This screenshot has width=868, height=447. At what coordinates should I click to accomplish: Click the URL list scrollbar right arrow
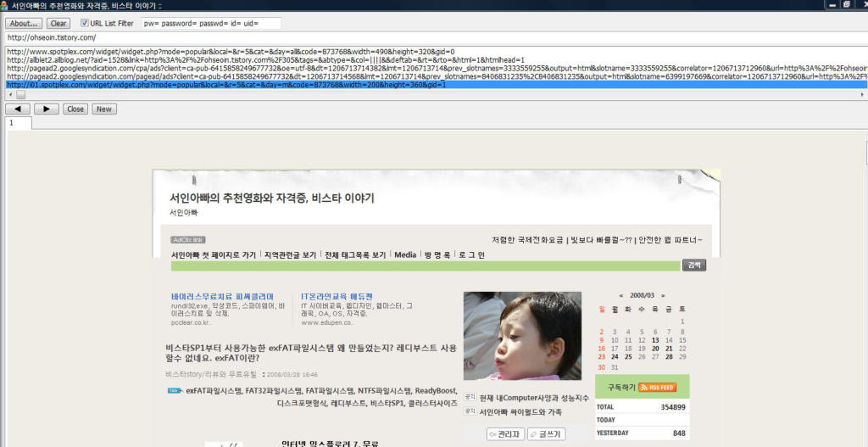tap(862, 95)
